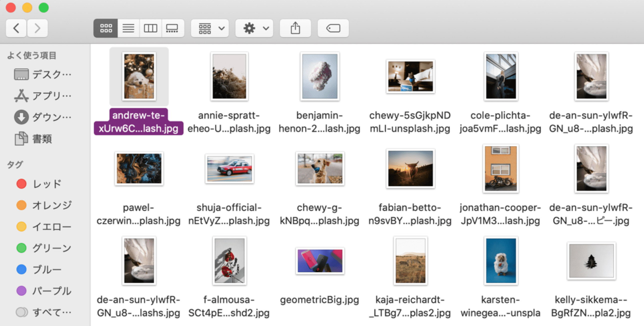
Task: Click the よく使う項目 section header
Action: click(x=32, y=55)
